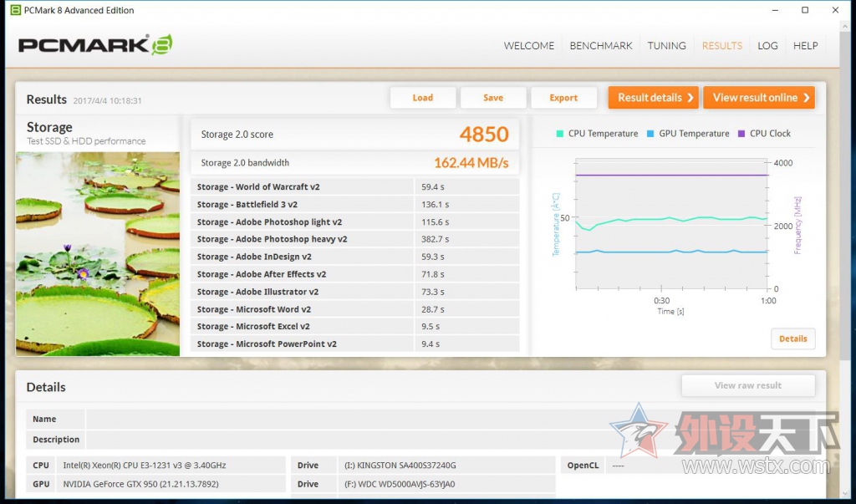Click the Storage 2.0 score value 4850
856x504 pixels.
click(484, 135)
